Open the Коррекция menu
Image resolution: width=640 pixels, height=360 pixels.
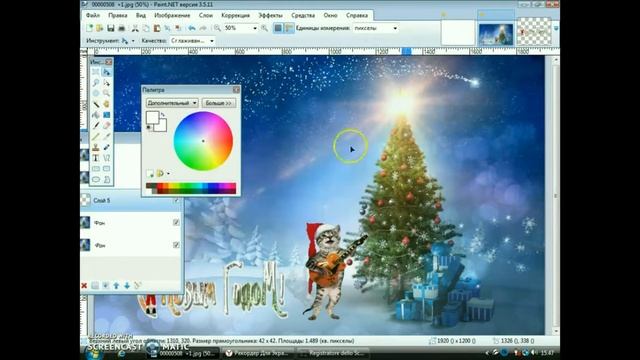click(x=236, y=15)
